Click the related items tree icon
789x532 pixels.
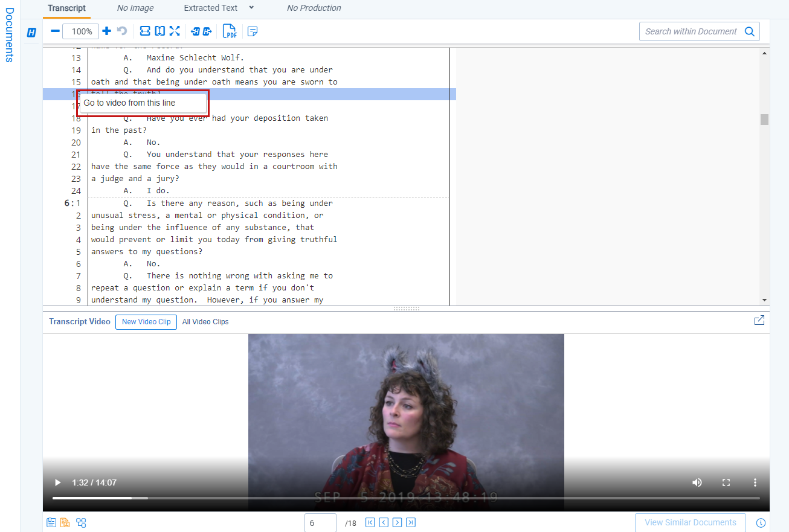pyautogui.click(x=81, y=522)
